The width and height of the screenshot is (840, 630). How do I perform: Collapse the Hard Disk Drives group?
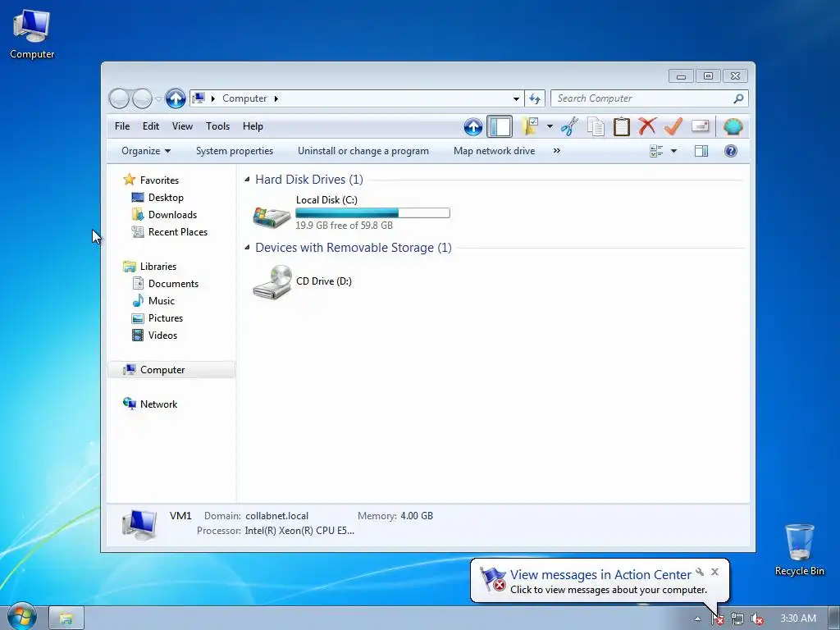(x=247, y=180)
